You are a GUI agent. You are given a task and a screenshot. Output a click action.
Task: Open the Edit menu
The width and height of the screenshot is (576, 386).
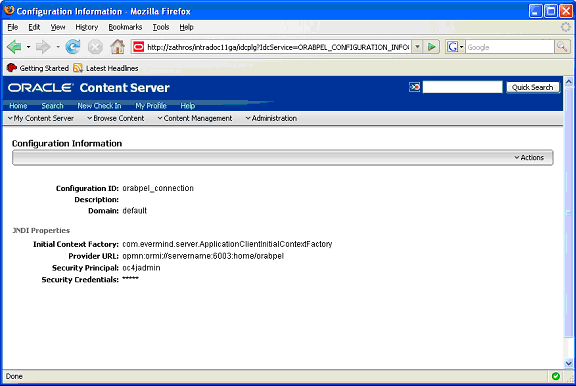click(34, 27)
